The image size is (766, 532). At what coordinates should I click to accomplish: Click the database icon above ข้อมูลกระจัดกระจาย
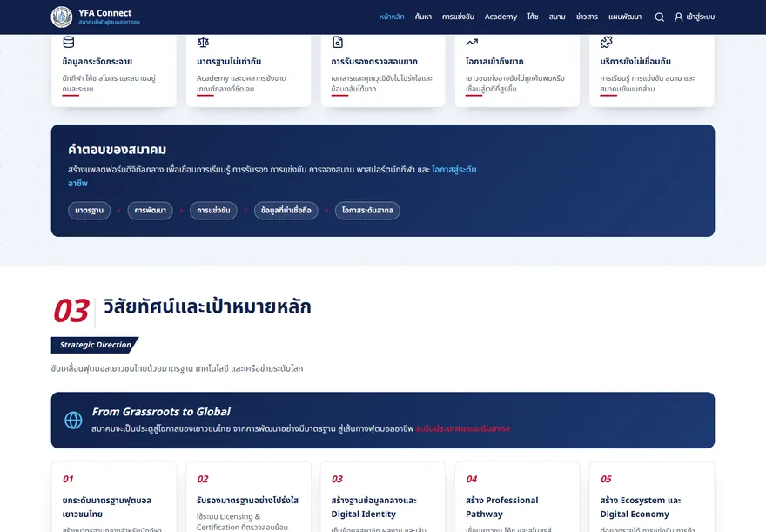(69, 42)
